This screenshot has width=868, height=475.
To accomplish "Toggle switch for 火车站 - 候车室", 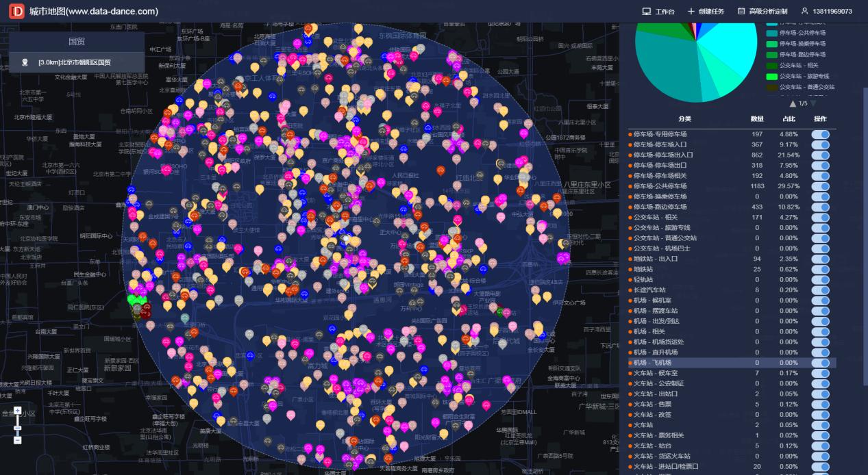I will pyautogui.click(x=820, y=373).
